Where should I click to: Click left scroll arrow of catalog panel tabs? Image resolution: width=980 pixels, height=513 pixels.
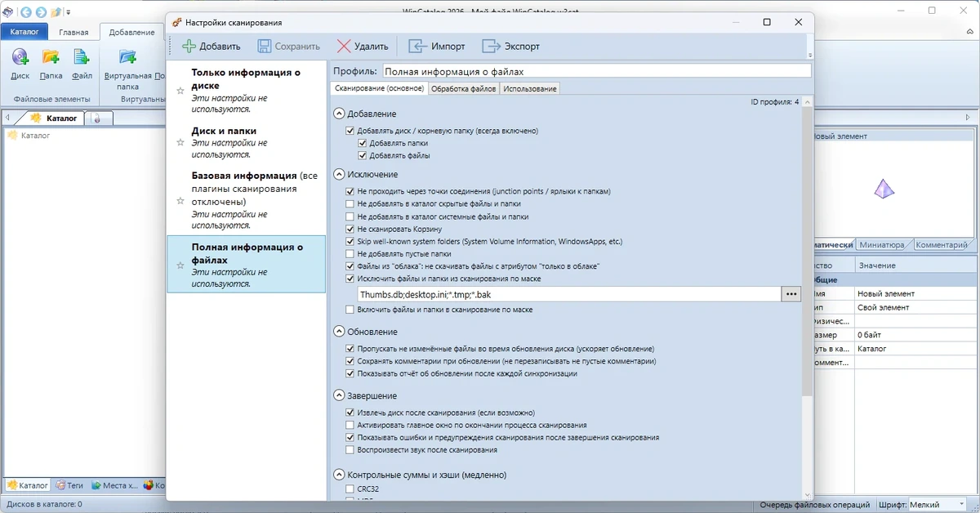[7, 118]
